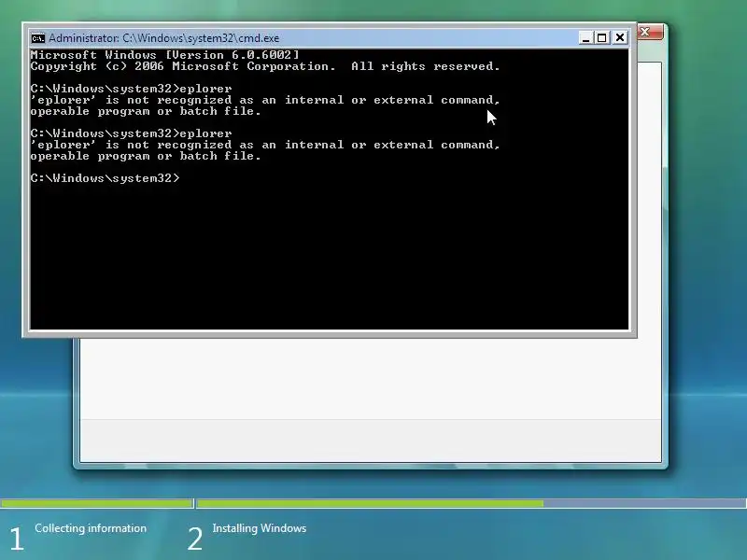Click the step number 1 indicator

tap(17, 539)
